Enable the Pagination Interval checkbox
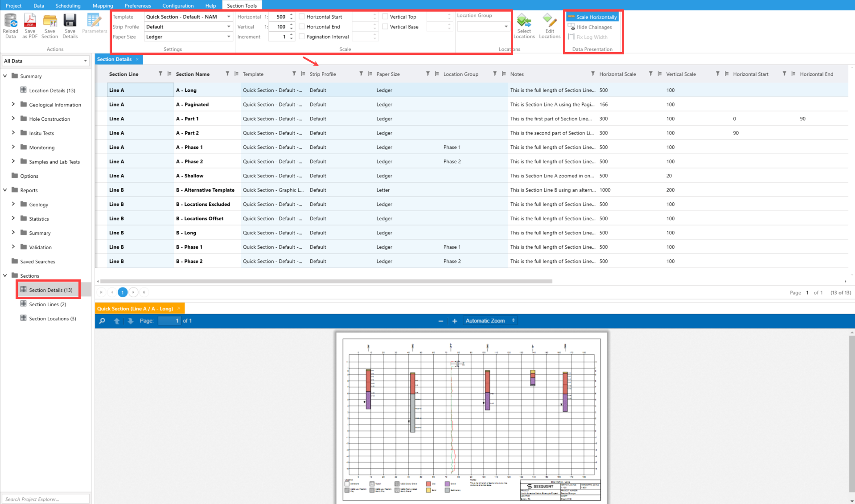855x504 pixels. point(302,37)
